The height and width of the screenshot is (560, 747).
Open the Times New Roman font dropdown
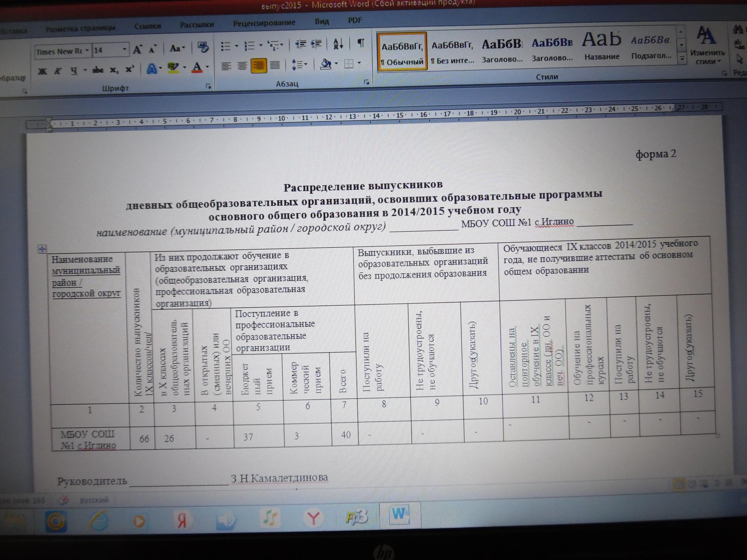tap(87, 51)
